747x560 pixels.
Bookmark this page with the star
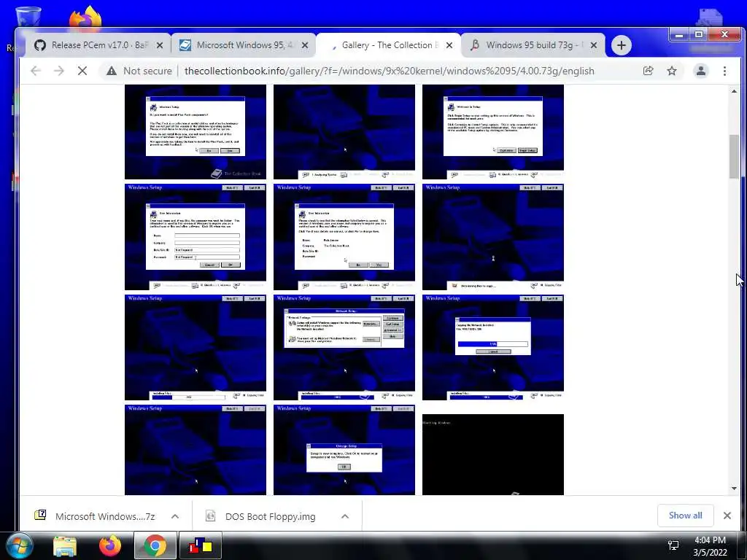pyautogui.click(x=672, y=71)
